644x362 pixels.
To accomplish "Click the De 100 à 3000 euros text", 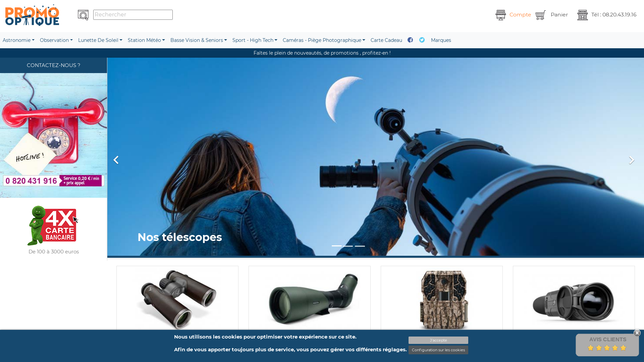I will (54, 252).
